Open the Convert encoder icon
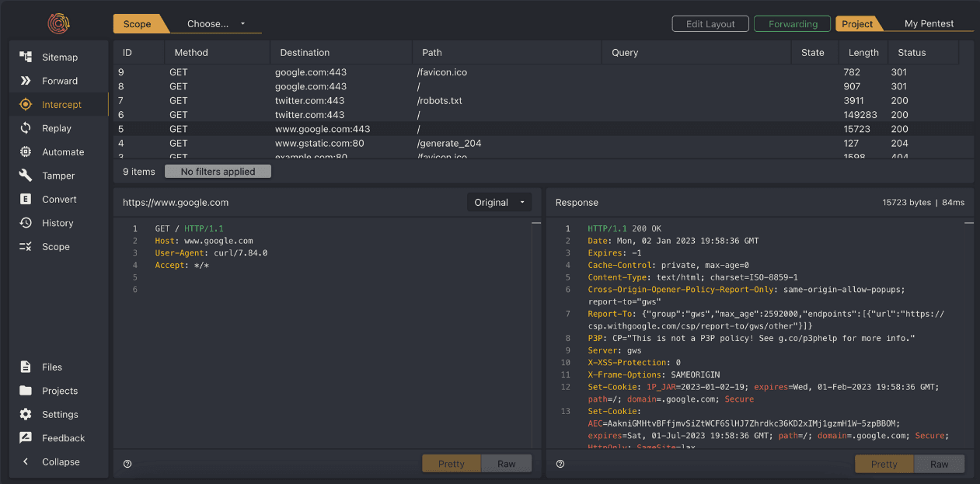This screenshot has width=980, height=484. click(26, 200)
